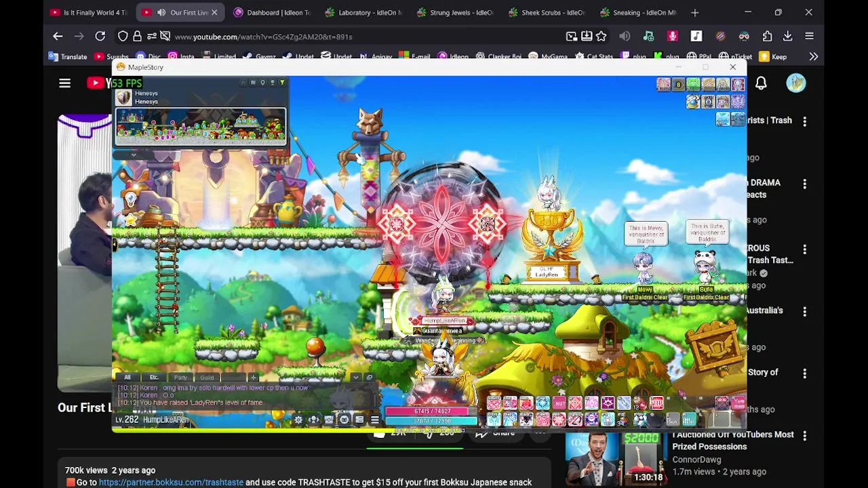The height and width of the screenshot is (488, 868).
Task: Open options for the Trash Tast... video
Action: point(804,249)
